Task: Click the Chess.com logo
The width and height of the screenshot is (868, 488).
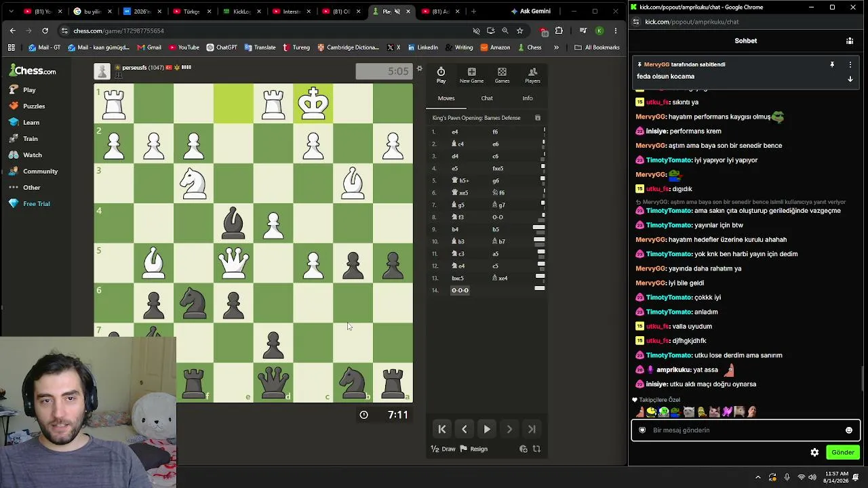Action: 33,70
